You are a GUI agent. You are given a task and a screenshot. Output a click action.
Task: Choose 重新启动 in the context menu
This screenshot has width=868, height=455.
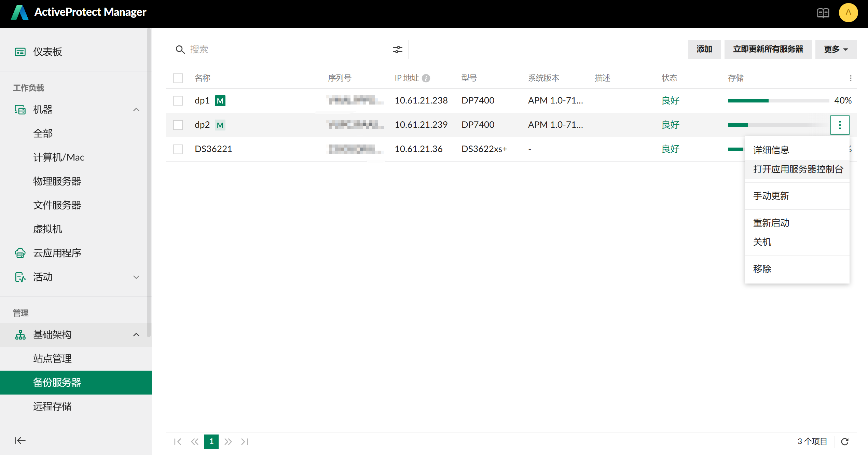797,223
